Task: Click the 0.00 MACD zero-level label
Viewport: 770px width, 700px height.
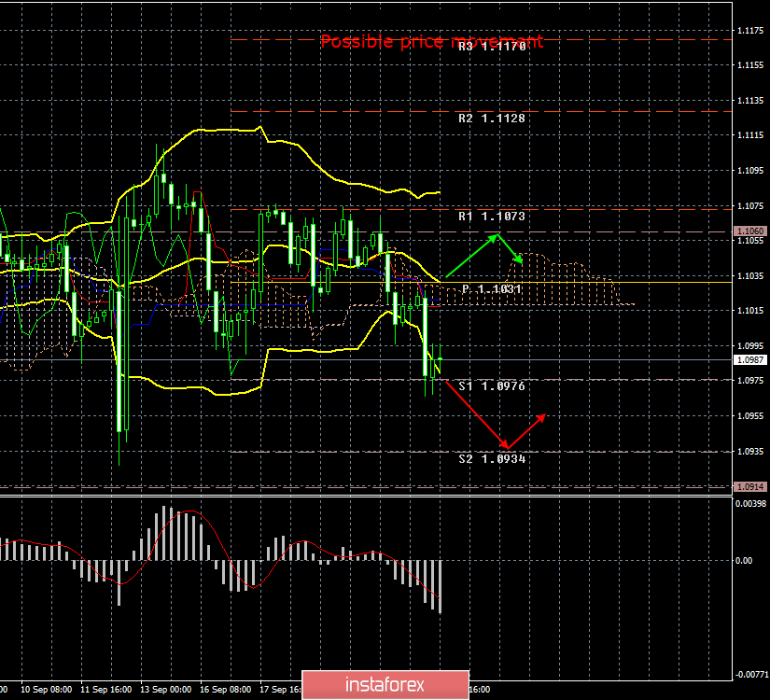Action: click(x=744, y=561)
